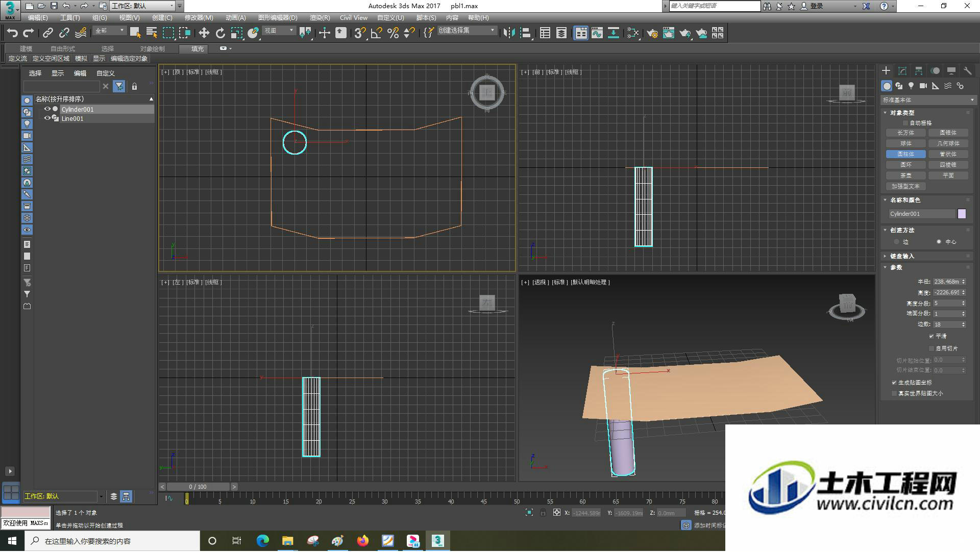
Task: Collapse the 参数 rollout
Action: 896,267
